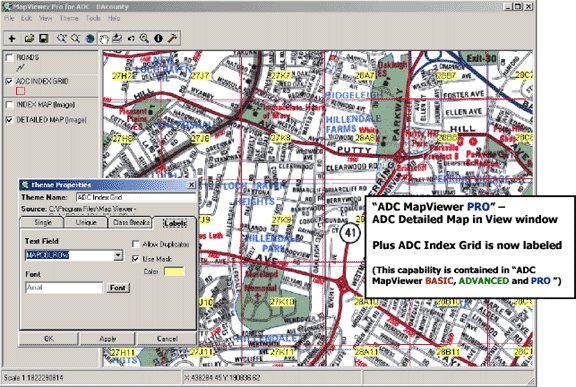The image size is (576, 387).
Task: Click the Apply button
Action: click(108, 339)
